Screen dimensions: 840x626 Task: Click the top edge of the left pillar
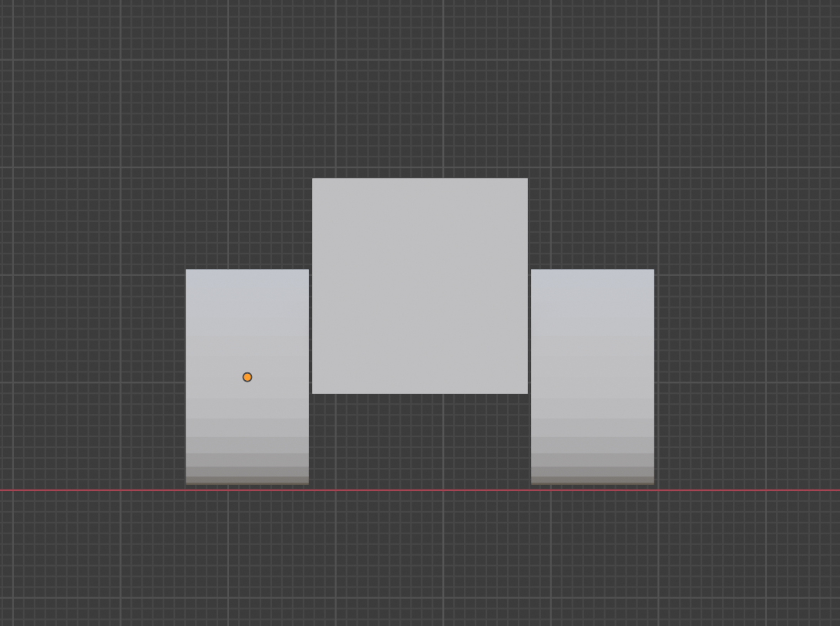(x=247, y=270)
